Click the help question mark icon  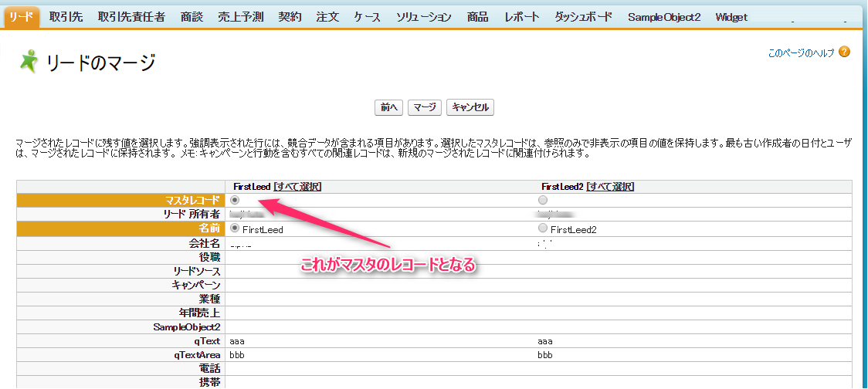(844, 52)
